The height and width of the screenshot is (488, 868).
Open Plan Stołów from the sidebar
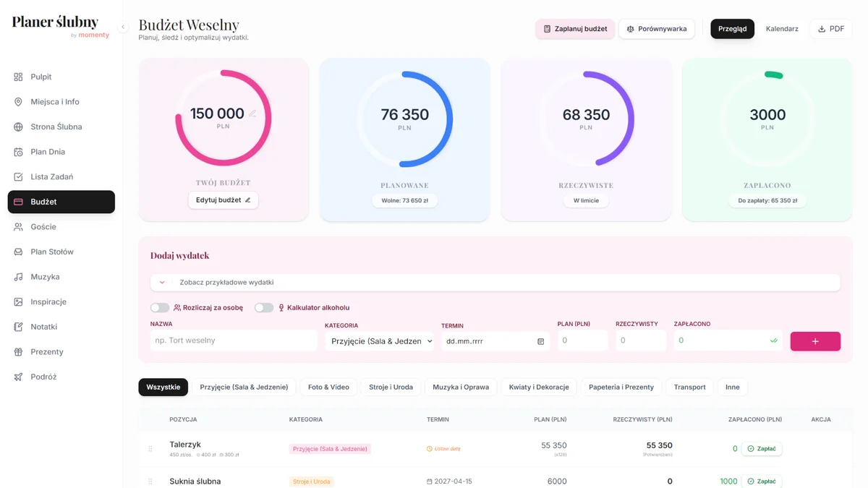[x=52, y=252]
